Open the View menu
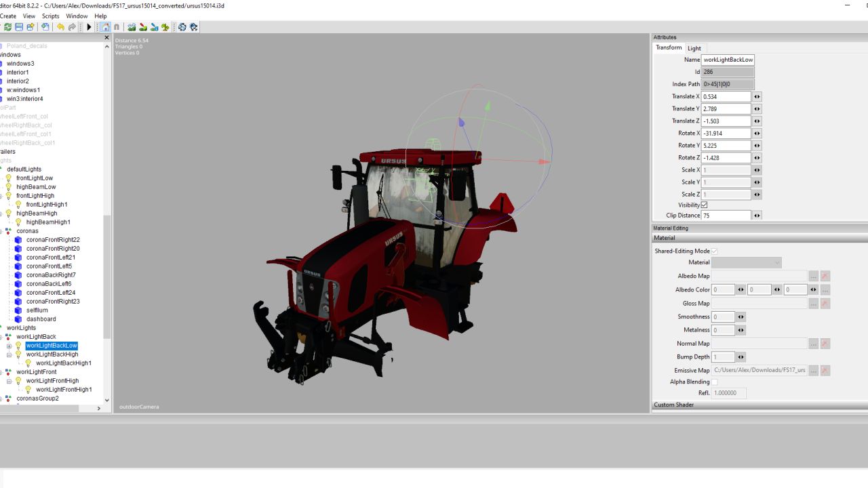The image size is (868, 488). tap(29, 16)
